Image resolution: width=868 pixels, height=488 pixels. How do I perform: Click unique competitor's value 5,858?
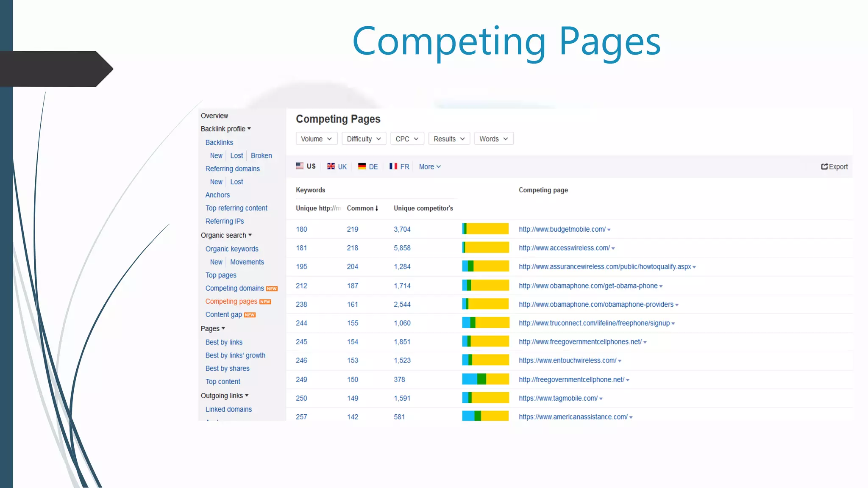[402, 248]
